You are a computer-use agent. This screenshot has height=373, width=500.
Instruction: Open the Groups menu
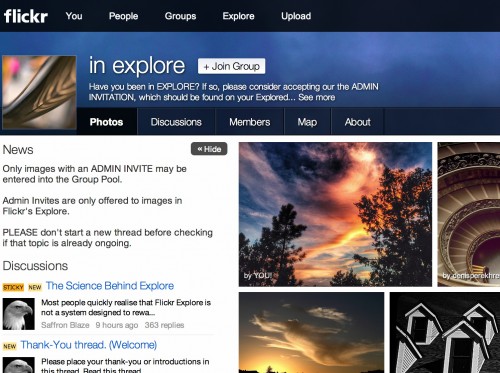[x=180, y=16]
